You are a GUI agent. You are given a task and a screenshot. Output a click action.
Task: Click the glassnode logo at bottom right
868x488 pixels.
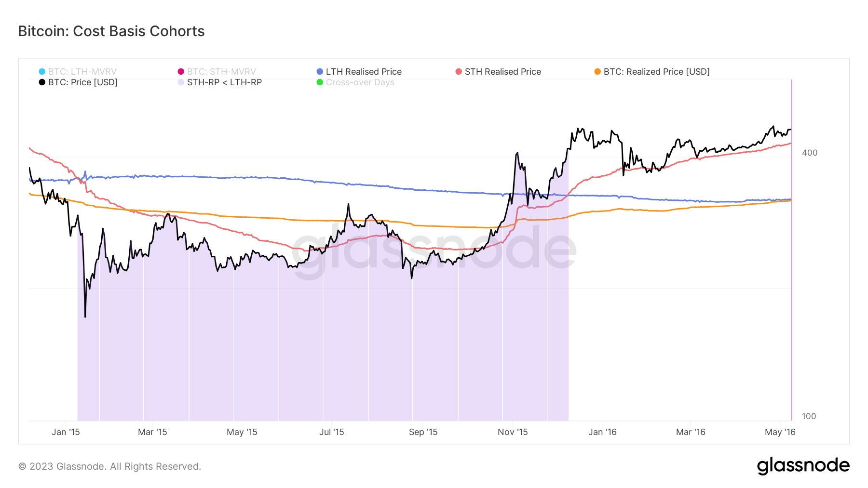(803, 466)
